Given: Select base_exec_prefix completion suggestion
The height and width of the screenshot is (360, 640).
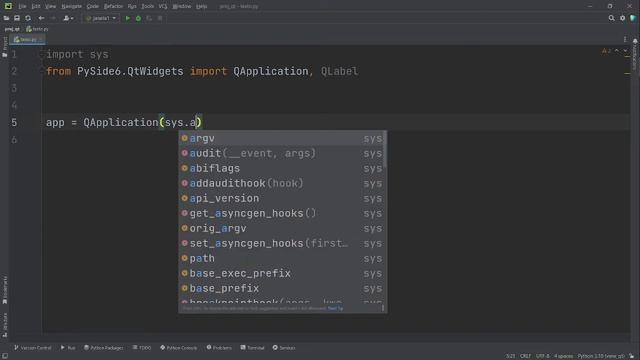Looking at the screenshot, I should pyautogui.click(x=282, y=273).
